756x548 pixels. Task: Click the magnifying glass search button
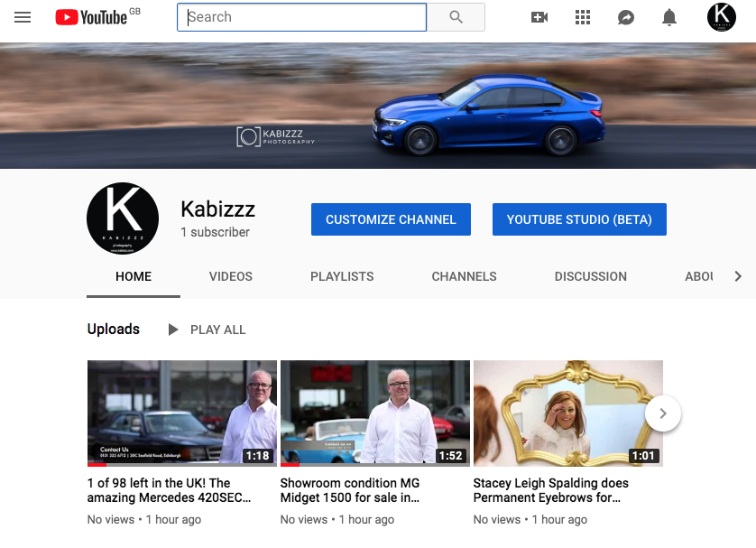456,17
